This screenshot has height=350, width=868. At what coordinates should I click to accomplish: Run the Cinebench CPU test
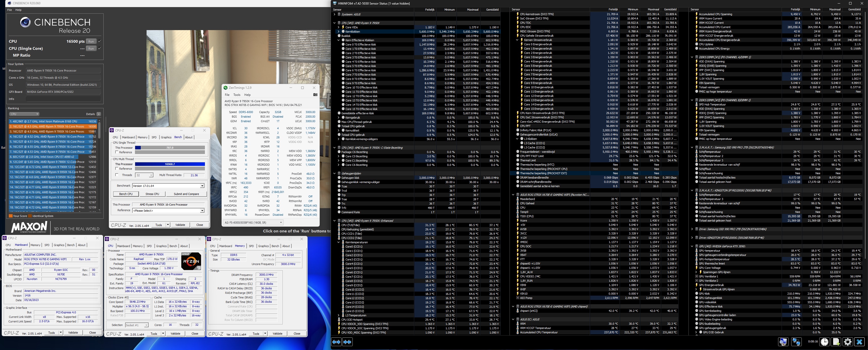(x=91, y=41)
